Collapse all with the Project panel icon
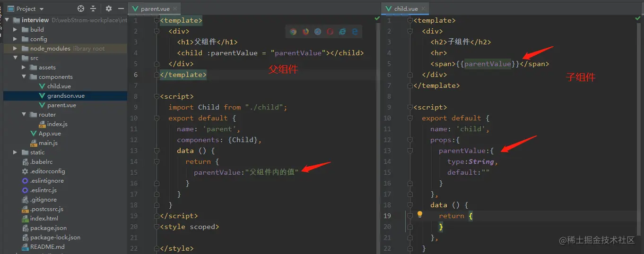The image size is (644, 254). [x=93, y=8]
